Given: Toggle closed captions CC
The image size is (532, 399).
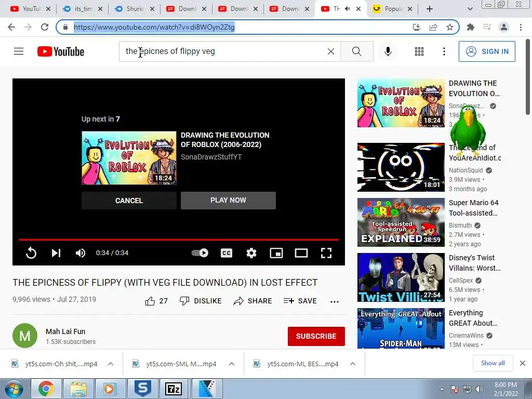Looking at the screenshot, I should click(x=227, y=253).
